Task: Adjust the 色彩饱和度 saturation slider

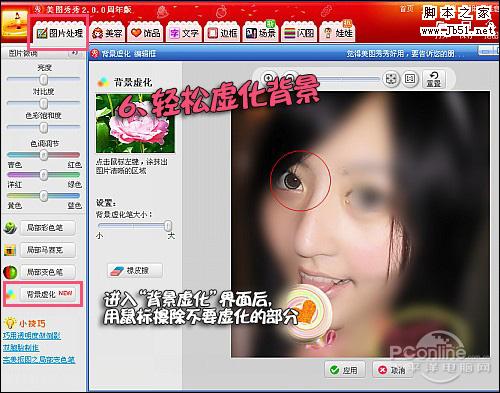Action: 44,127
